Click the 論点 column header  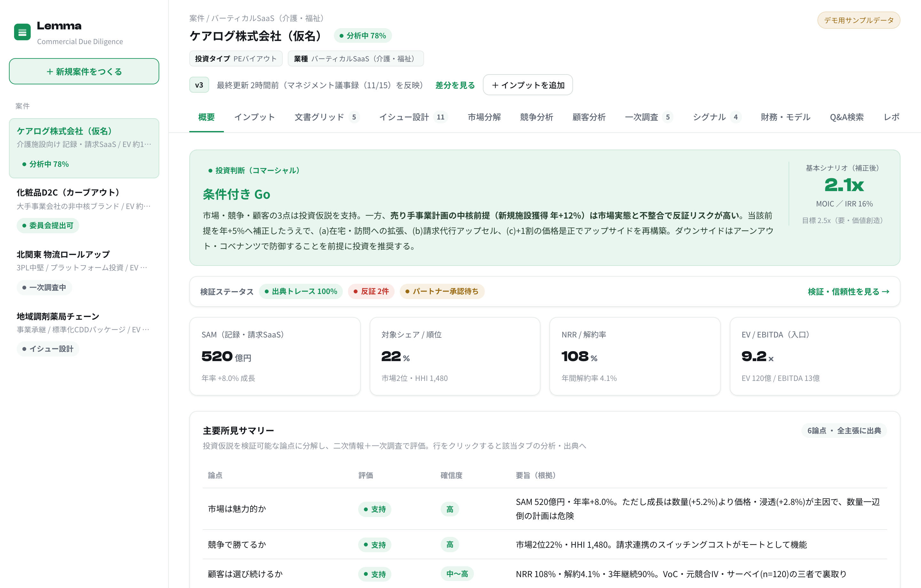[215, 475]
